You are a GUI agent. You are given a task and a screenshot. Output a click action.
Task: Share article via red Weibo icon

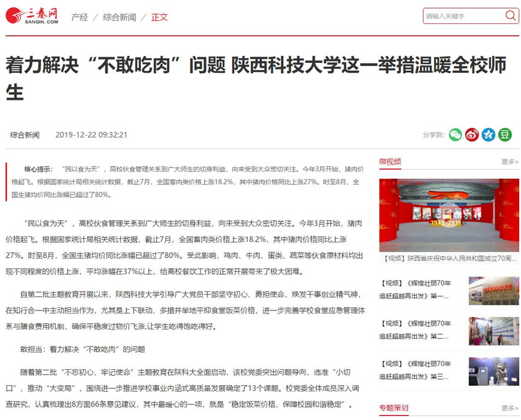pos(472,135)
